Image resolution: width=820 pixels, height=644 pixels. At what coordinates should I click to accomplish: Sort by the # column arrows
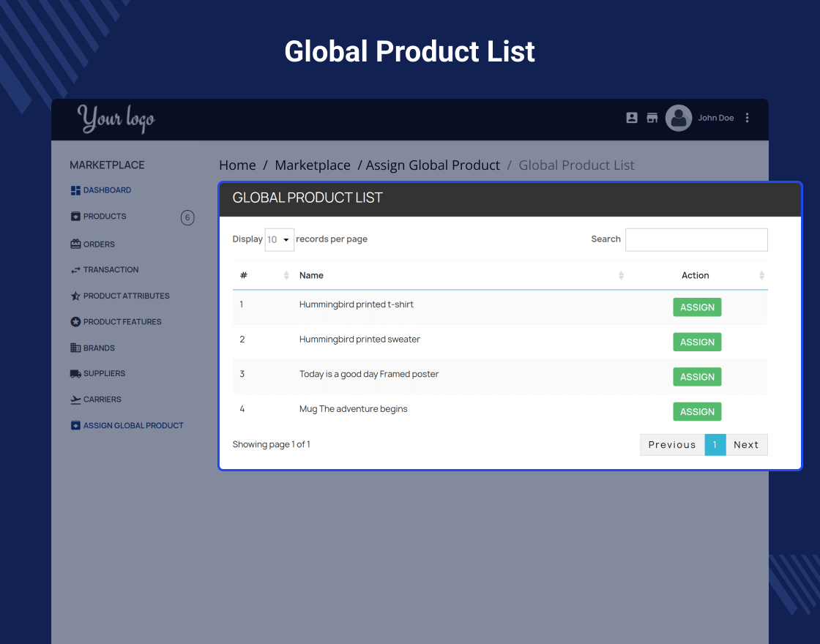coord(286,275)
